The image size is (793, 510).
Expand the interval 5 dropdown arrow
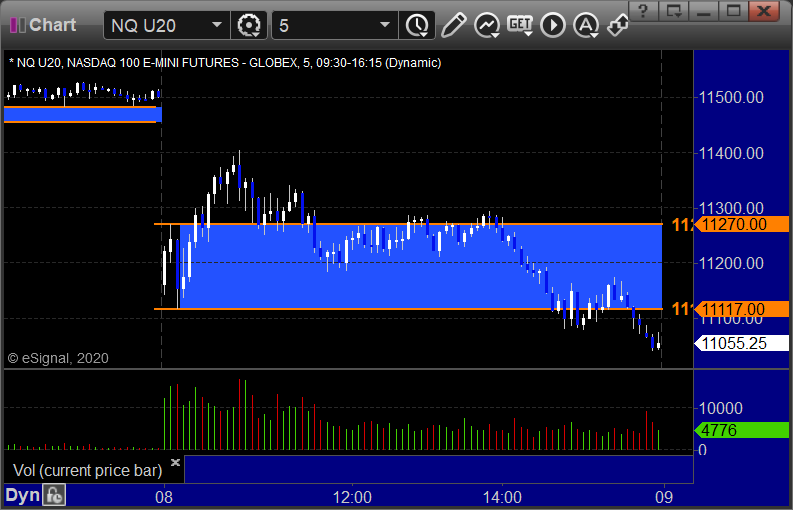[385, 25]
